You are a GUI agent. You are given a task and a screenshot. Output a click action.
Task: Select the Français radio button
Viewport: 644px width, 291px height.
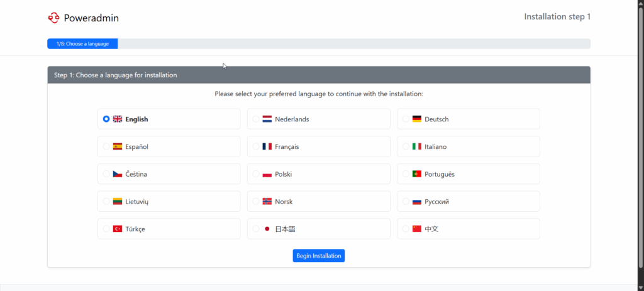tap(256, 146)
